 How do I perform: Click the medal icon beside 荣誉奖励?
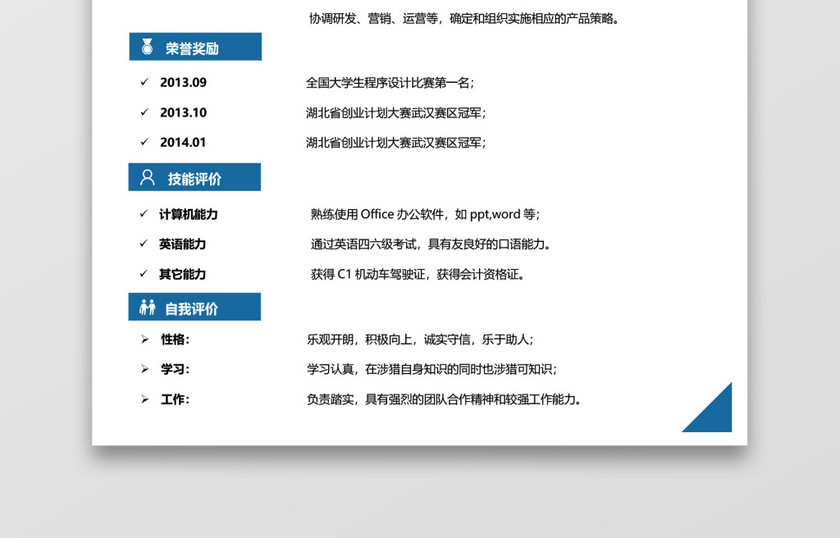(x=147, y=47)
